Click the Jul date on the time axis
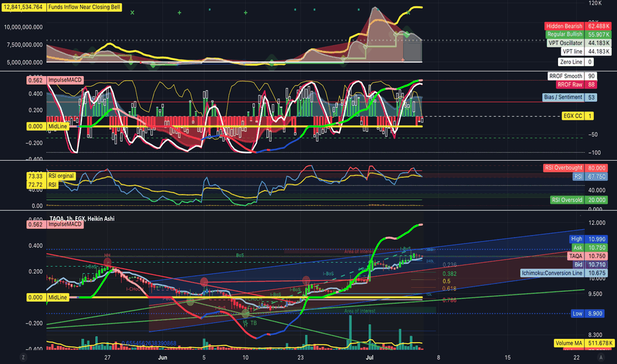The height and width of the screenshot is (364, 617). (x=369, y=357)
